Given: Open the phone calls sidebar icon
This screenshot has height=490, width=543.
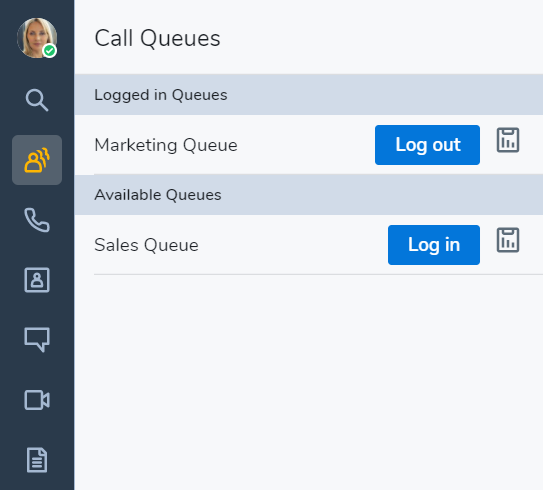Looking at the screenshot, I should tap(37, 220).
